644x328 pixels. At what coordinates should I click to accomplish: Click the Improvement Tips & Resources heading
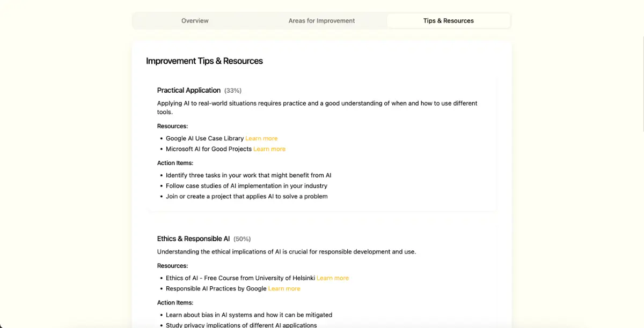click(204, 61)
